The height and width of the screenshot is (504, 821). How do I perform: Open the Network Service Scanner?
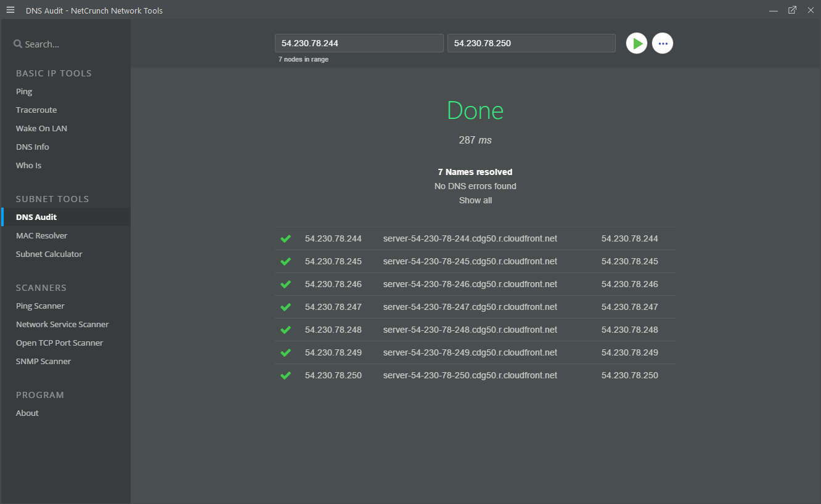point(62,324)
